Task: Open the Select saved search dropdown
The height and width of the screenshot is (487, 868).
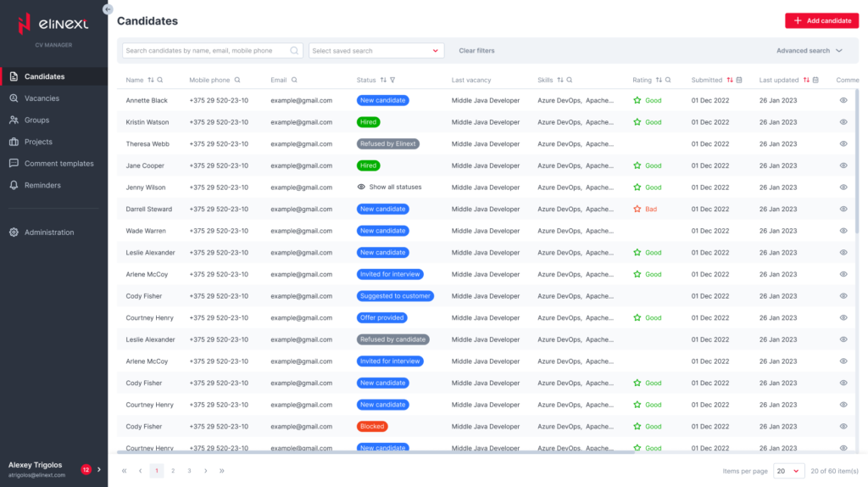Action: coord(376,51)
